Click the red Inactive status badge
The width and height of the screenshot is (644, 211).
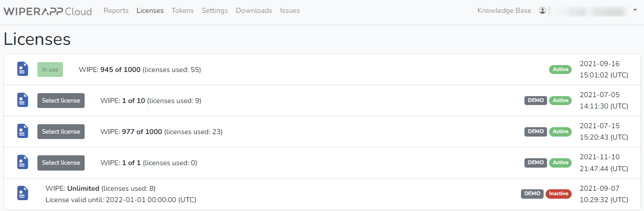tap(558, 194)
